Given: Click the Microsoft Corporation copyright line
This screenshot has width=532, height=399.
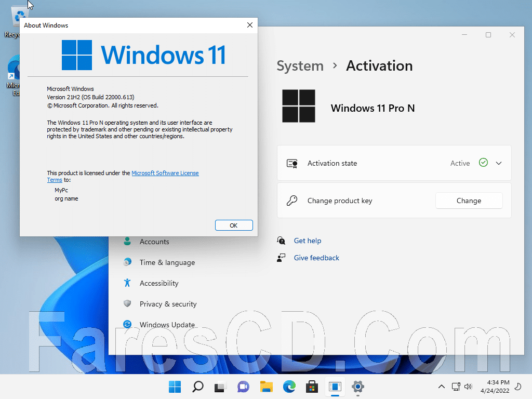Looking at the screenshot, I should pos(102,105).
